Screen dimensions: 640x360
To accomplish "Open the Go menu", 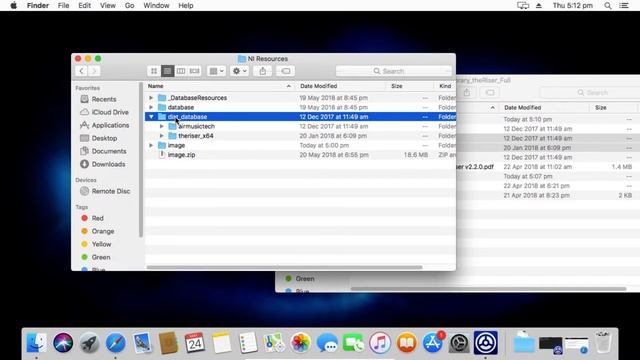I will point(129,5).
